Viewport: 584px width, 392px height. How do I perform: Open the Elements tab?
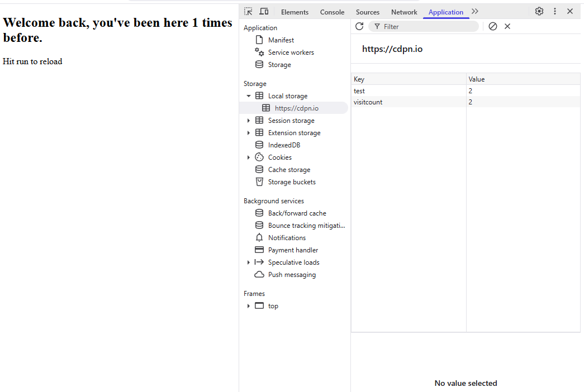(x=295, y=12)
